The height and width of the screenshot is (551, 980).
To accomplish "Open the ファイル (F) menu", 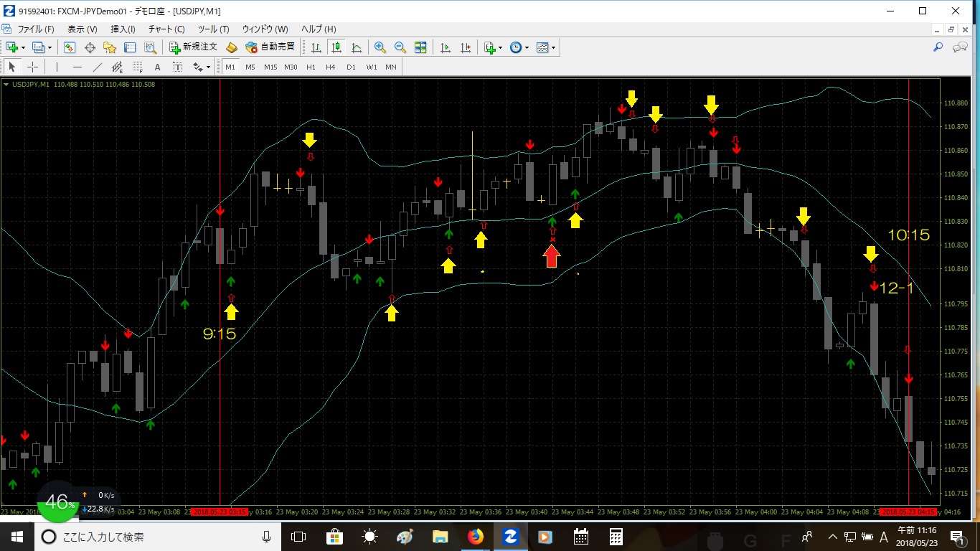I will point(35,29).
